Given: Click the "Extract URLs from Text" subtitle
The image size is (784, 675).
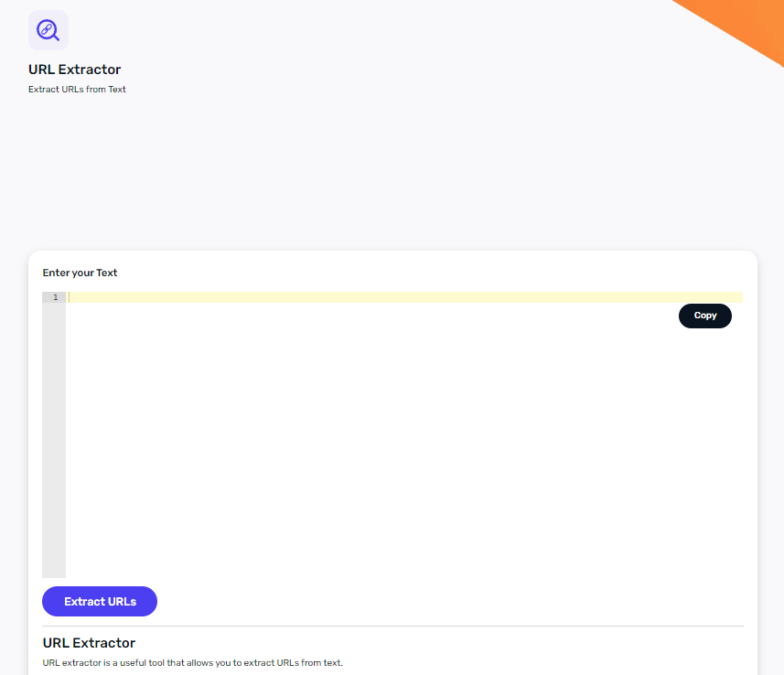Looking at the screenshot, I should pyautogui.click(x=77, y=90).
